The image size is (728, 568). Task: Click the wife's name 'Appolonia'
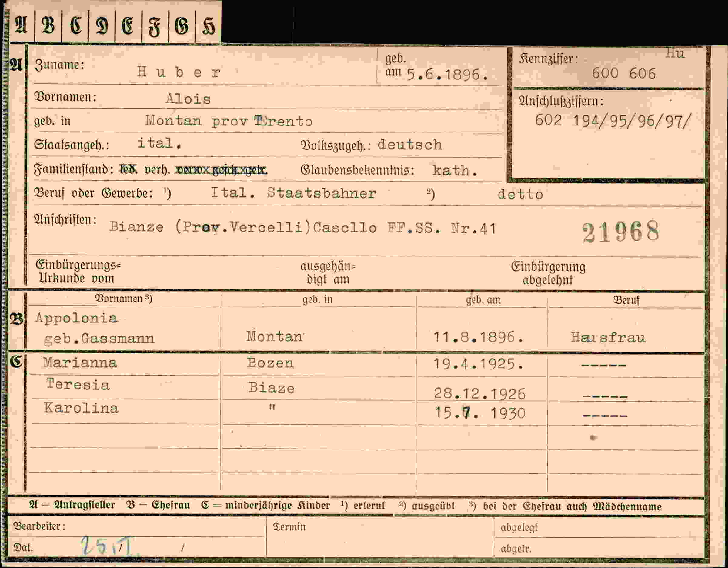(76, 318)
